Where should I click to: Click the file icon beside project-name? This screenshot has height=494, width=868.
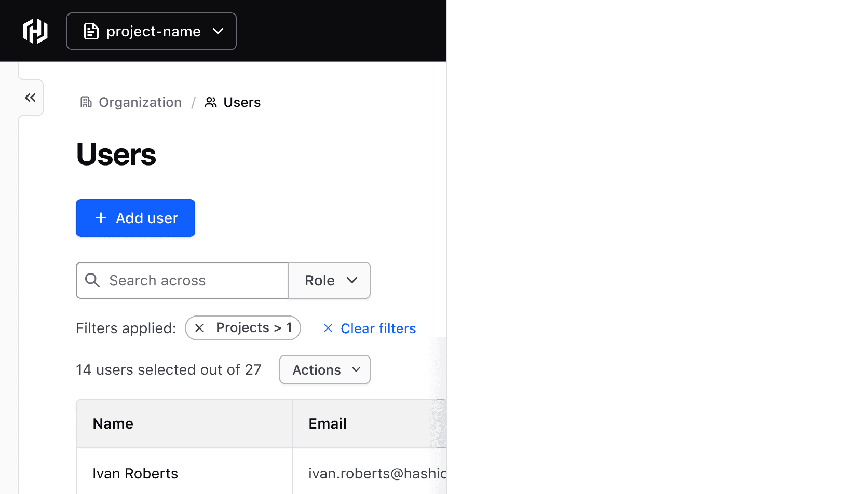pos(91,31)
